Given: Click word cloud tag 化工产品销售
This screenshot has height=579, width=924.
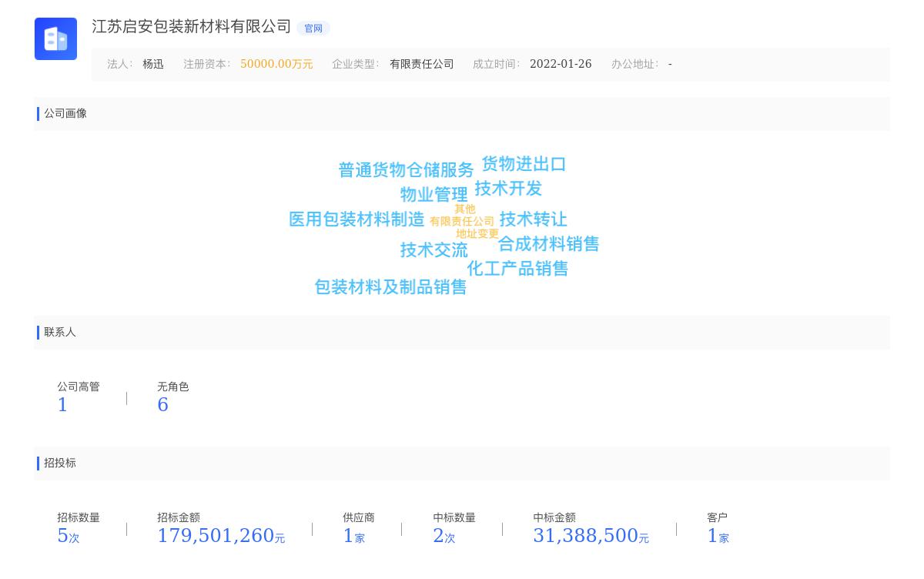Looking at the screenshot, I should (517, 269).
